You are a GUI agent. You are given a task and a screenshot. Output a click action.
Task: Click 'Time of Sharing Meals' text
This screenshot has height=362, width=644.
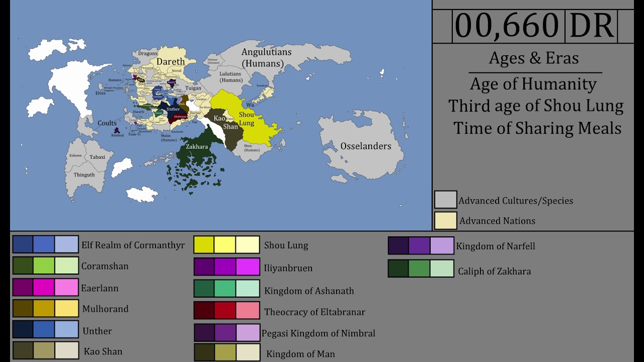(537, 128)
